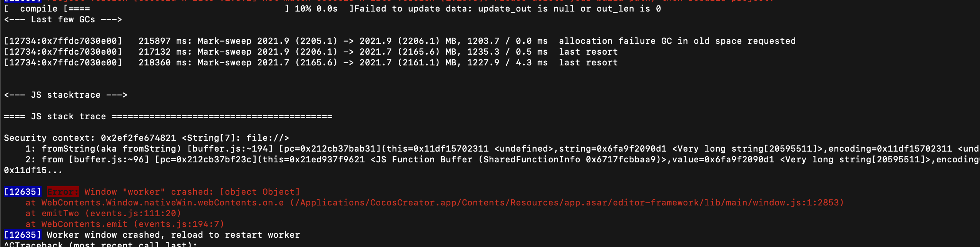Click the "<--- JS stacktrace --->" header
Viewport: 980px width, 247px height.
tap(65, 95)
